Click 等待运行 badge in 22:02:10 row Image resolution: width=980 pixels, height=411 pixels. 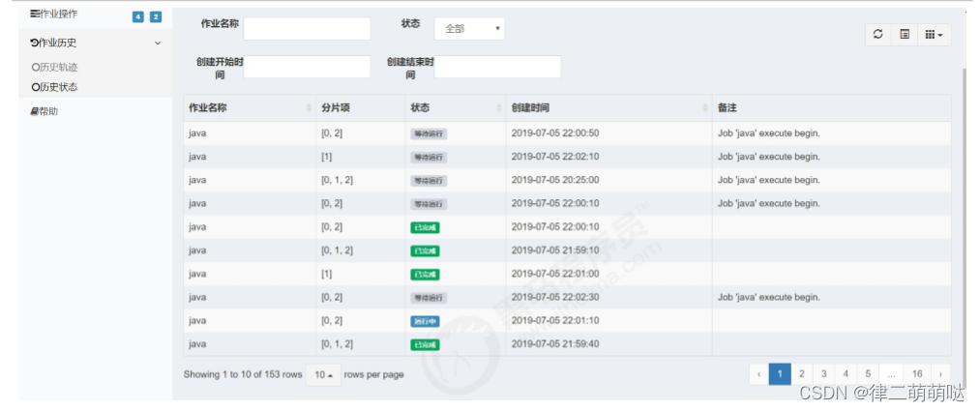pos(429,157)
